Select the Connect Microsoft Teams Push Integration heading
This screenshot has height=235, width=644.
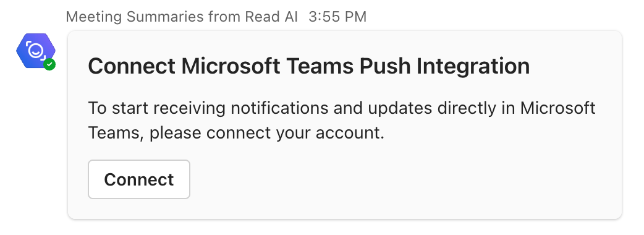tap(308, 66)
